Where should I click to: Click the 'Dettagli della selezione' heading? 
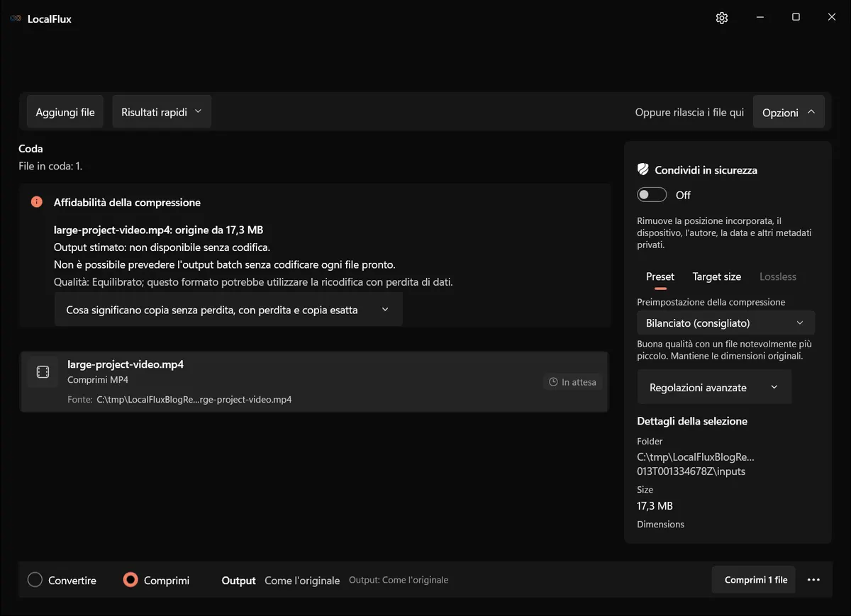[692, 421]
